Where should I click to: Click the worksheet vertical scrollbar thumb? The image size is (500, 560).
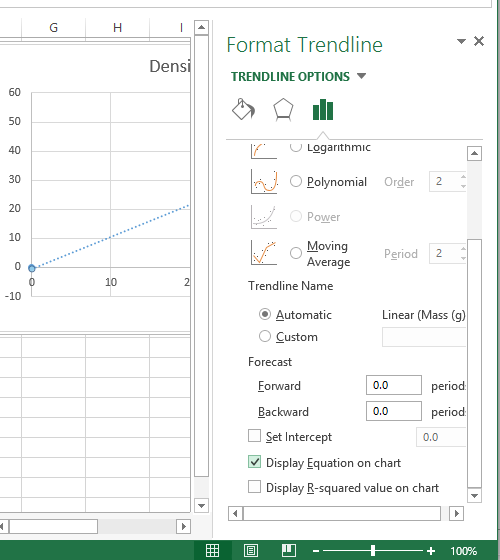pos(201,256)
